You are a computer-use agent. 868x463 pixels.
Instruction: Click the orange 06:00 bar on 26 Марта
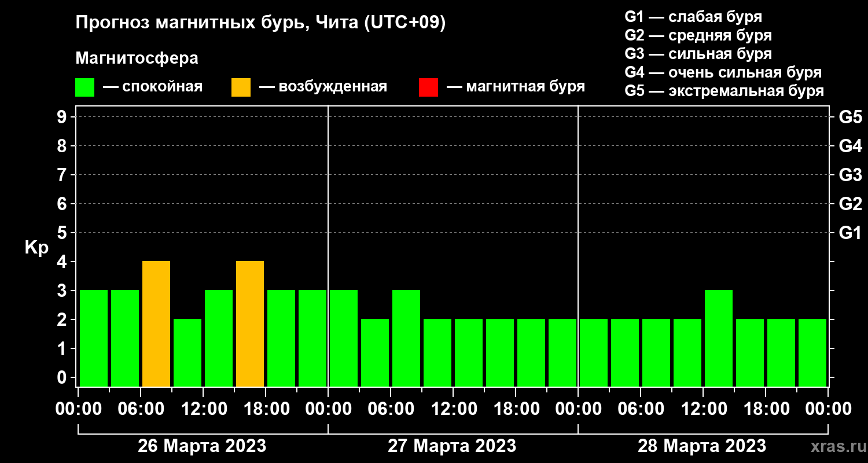pyautogui.click(x=156, y=324)
